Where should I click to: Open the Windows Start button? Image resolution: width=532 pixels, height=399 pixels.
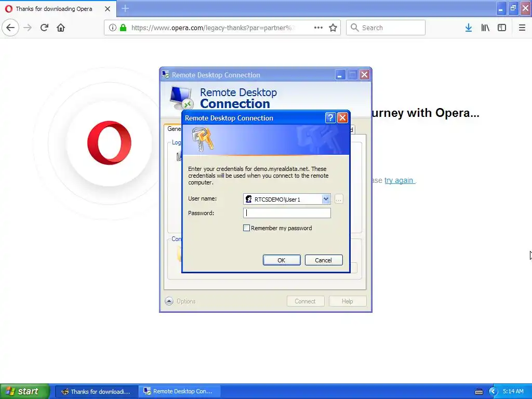pyautogui.click(x=25, y=391)
